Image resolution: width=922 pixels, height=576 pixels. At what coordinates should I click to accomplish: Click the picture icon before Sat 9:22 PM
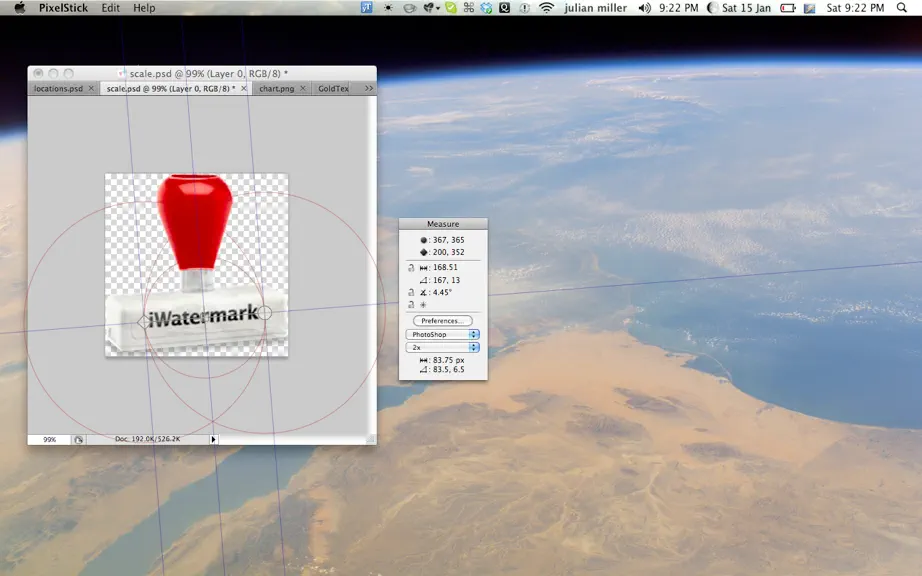pyautogui.click(x=810, y=8)
